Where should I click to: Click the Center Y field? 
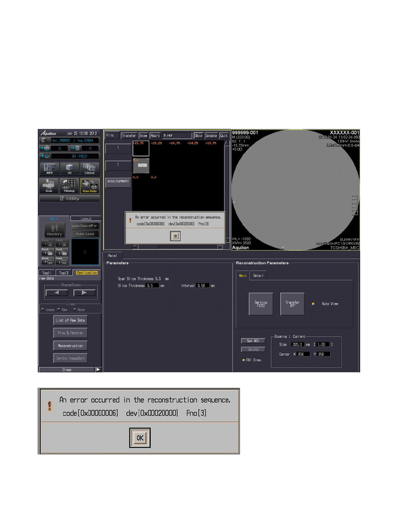click(324, 354)
